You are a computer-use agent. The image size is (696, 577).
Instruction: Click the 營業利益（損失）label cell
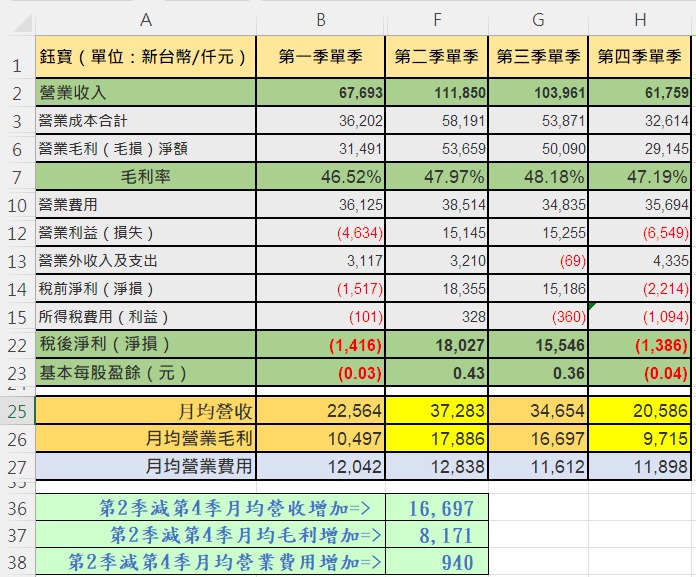click(x=146, y=233)
